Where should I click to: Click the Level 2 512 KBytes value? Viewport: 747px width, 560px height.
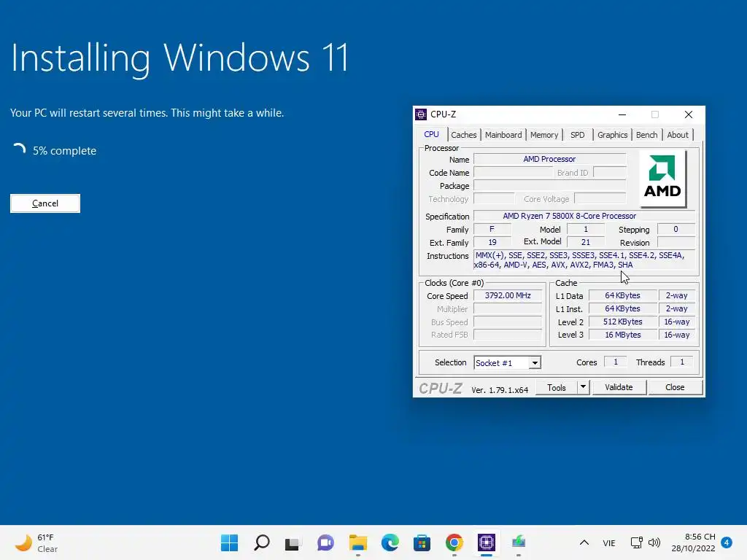pyautogui.click(x=623, y=322)
